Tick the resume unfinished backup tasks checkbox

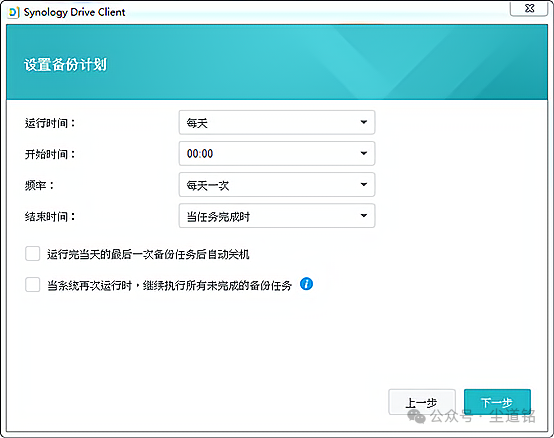(33, 285)
